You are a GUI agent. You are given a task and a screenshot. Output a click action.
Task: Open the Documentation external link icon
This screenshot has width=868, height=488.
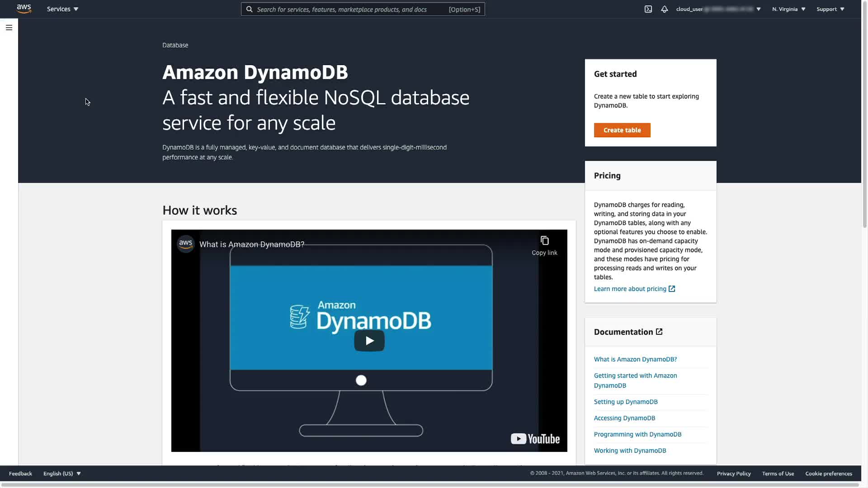tap(659, 332)
